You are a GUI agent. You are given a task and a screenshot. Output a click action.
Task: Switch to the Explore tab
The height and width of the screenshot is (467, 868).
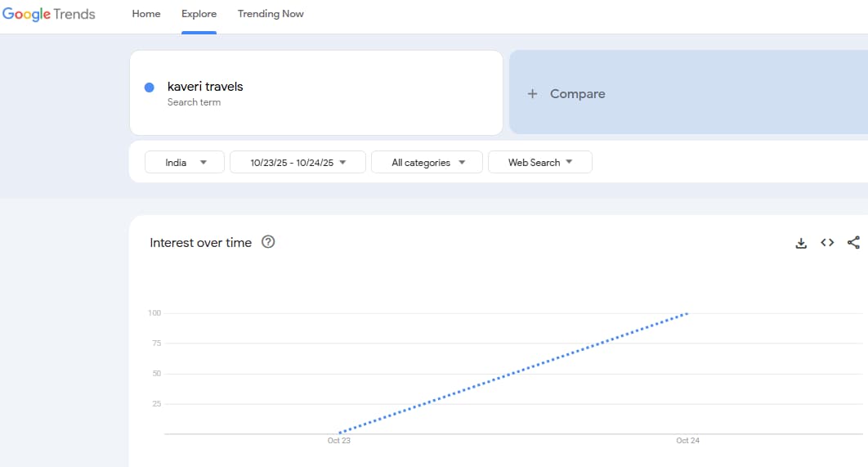tap(199, 14)
